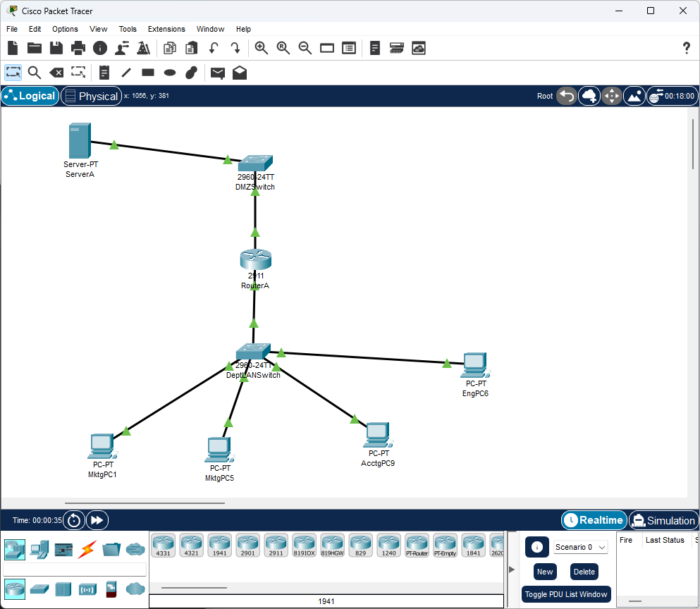The width and height of the screenshot is (700, 609).
Task: Open the Scenario 0 dropdown
Action: point(580,547)
